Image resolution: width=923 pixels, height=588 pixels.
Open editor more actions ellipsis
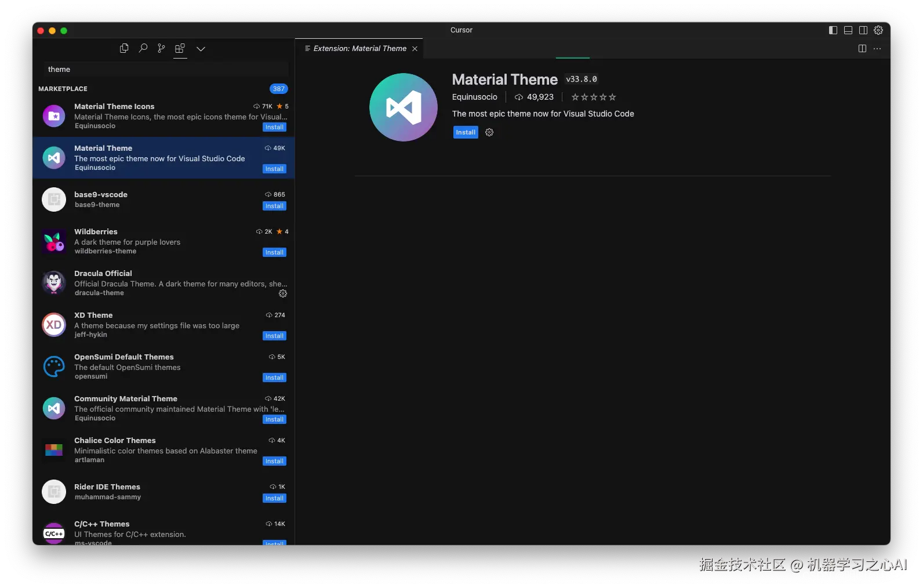(x=877, y=49)
